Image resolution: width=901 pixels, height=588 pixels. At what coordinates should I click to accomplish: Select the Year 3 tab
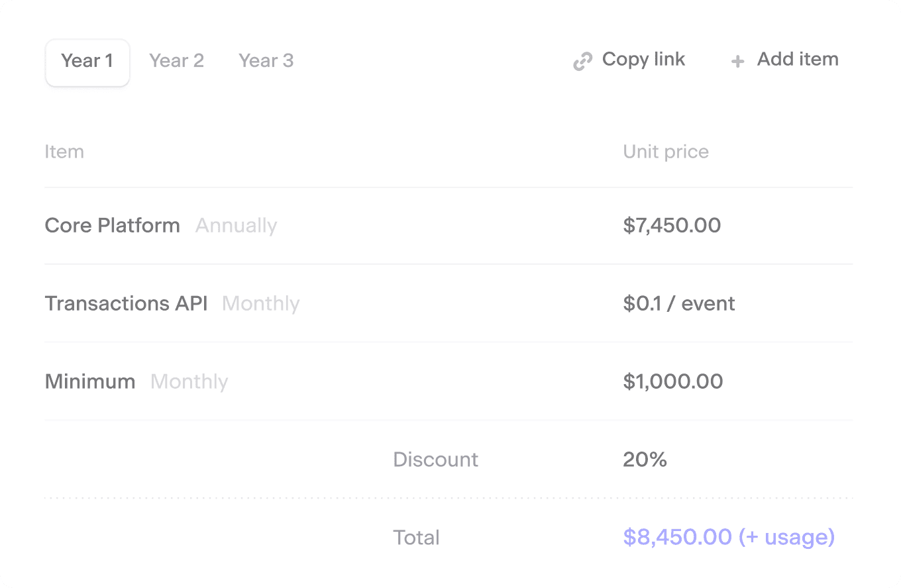tap(266, 61)
